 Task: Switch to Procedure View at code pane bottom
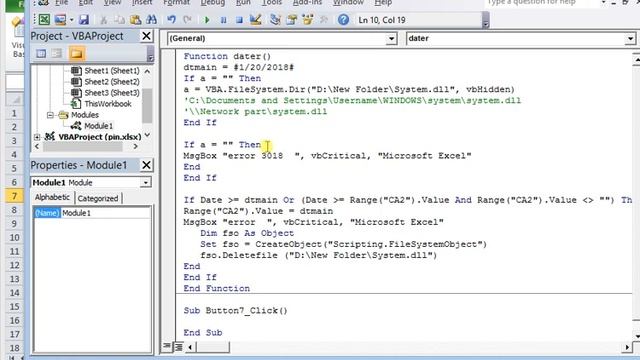167,347
